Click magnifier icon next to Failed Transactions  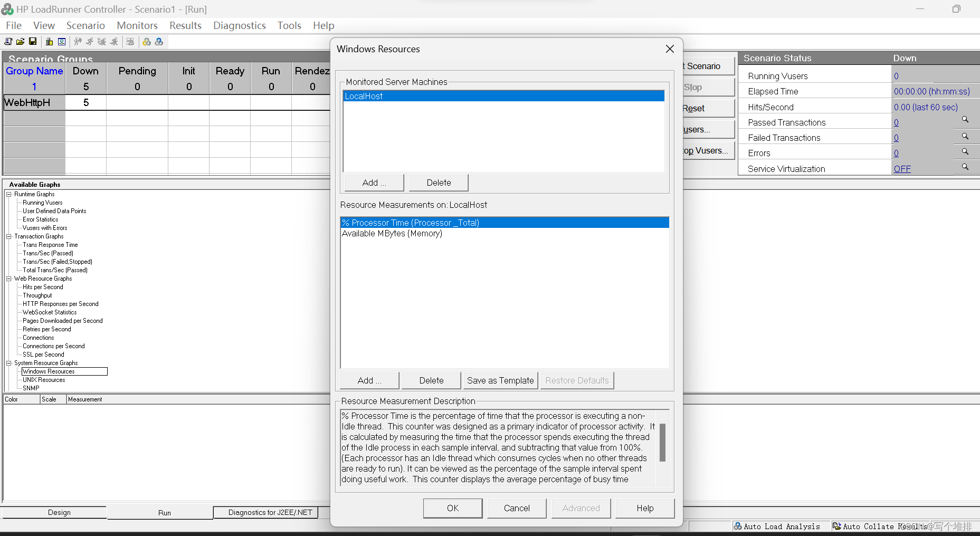[965, 136]
